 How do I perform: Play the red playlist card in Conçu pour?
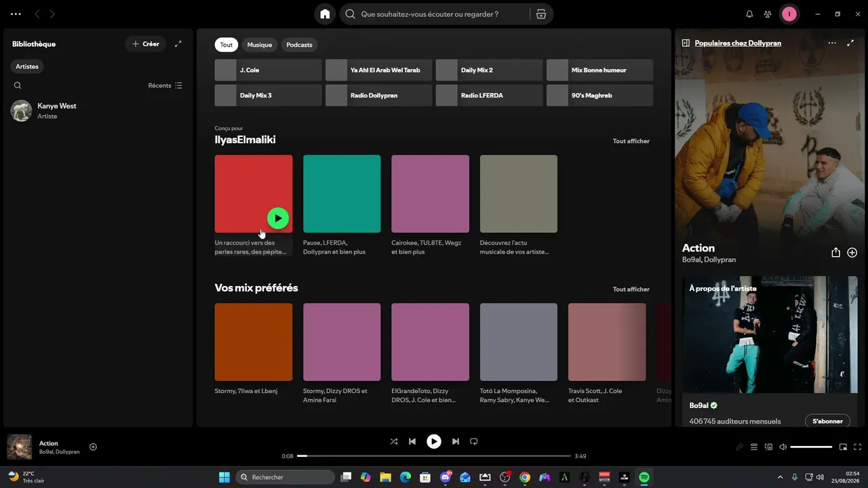[278, 218]
